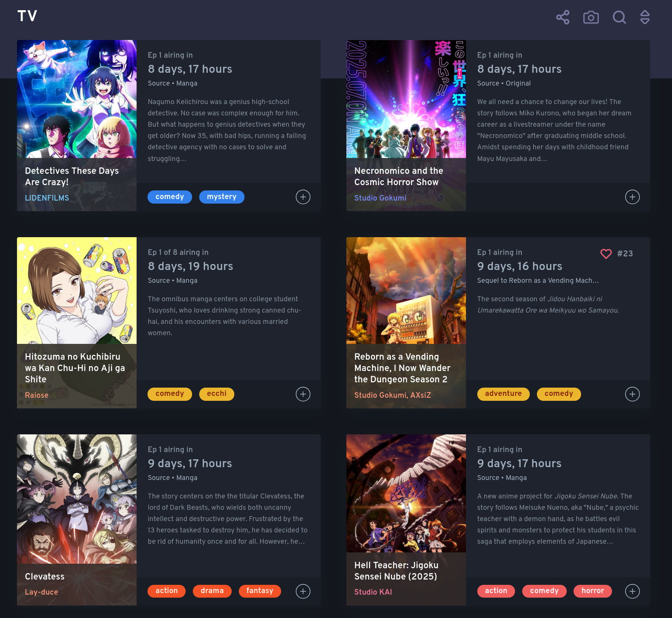Click the TV section heading
This screenshot has height=618, width=672.
click(27, 16)
